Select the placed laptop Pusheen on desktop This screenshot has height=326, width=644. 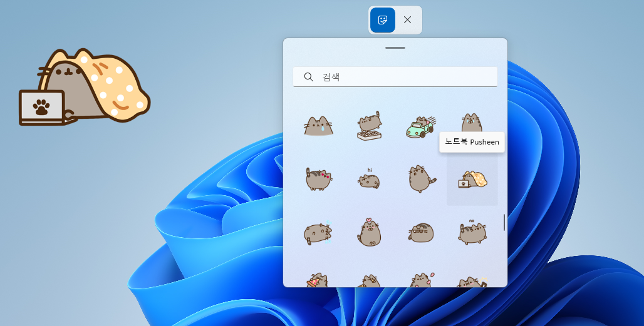coord(85,87)
